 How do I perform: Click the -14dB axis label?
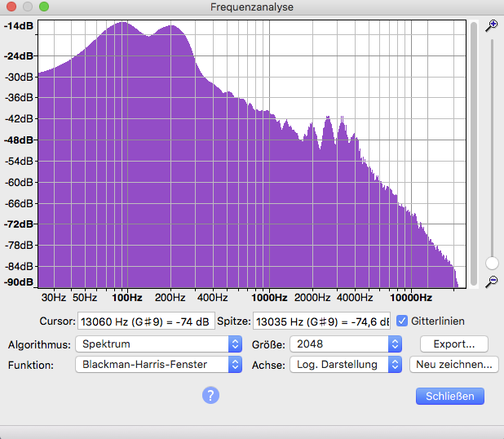coord(18,26)
